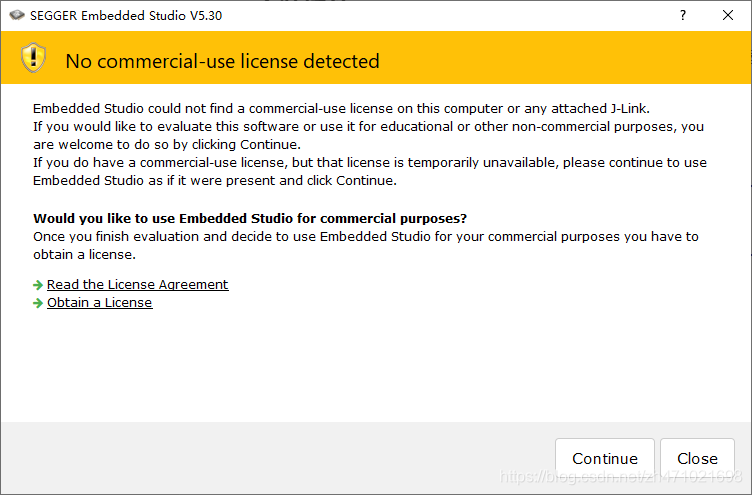Click the 'SEGGER Embedded Studio V5.30' title text

pyautogui.click(x=126, y=15)
